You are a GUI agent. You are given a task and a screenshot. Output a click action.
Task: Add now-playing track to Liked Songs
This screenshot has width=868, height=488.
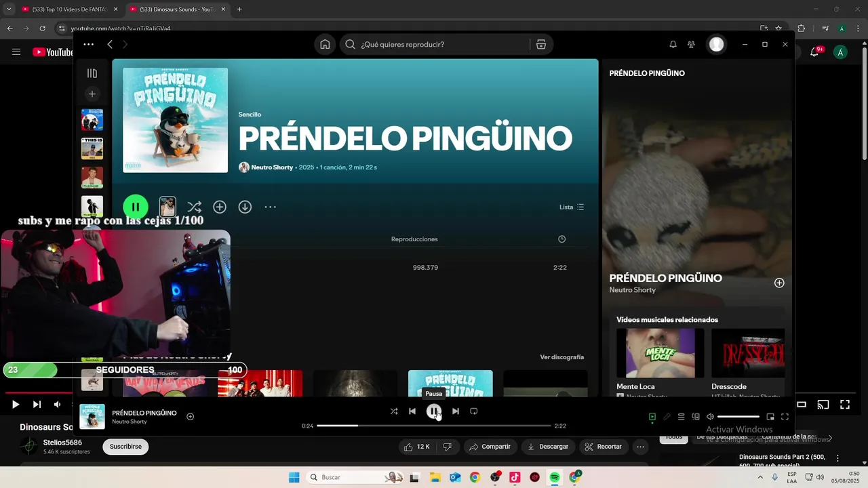pyautogui.click(x=190, y=417)
